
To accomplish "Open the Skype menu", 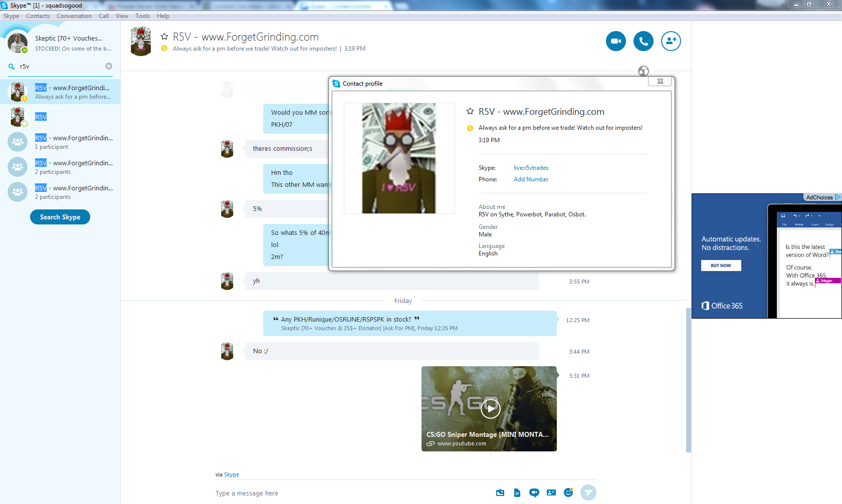I will click(x=12, y=16).
